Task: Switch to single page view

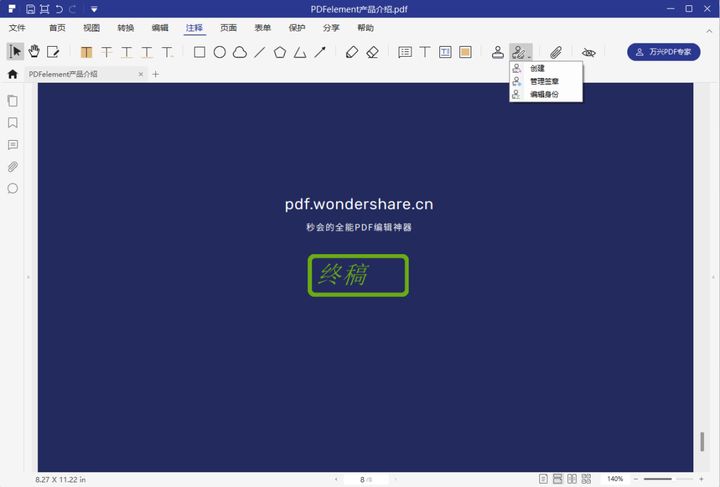Action: (543, 479)
